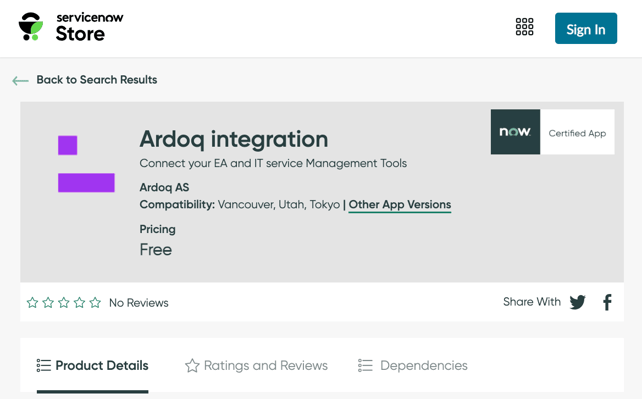Screen dimensions: 642x399
Task: Click the Sign In button
Action: coord(585,28)
